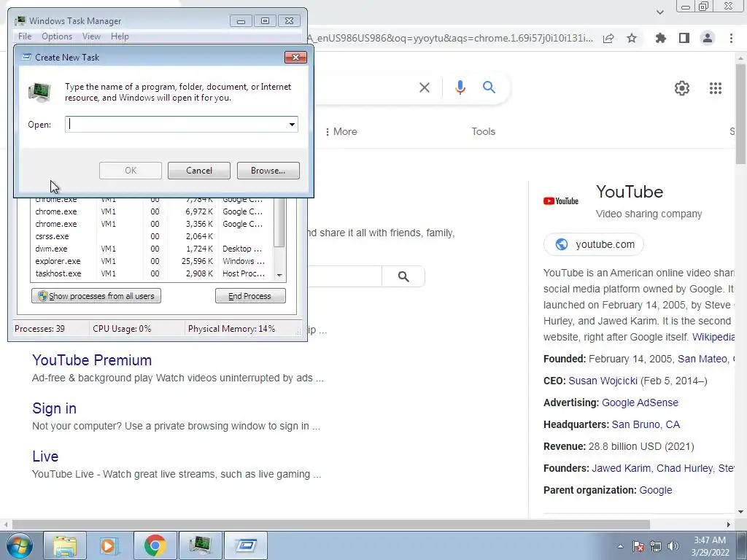Screen dimensions: 747x560
Task: Select Task Manager icon in the taskbar
Action: click(x=200, y=545)
